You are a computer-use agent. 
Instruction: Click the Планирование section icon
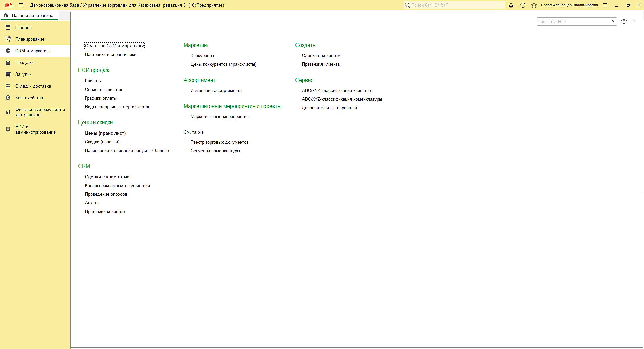tap(8, 39)
